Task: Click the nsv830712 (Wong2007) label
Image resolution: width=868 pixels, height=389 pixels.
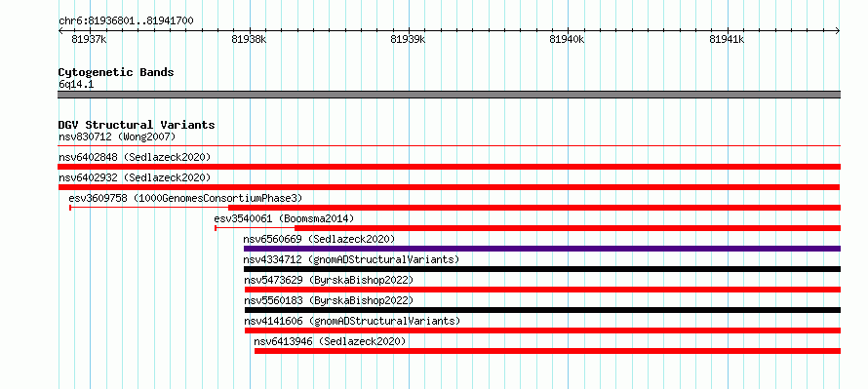Action: click(x=117, y=136)
